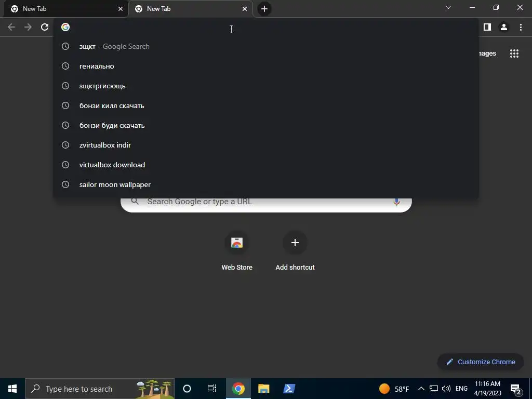Pick the 'зщктргисющь' suggestion
This screenshot has width=532, height=399.
click(x=265, y=86)
